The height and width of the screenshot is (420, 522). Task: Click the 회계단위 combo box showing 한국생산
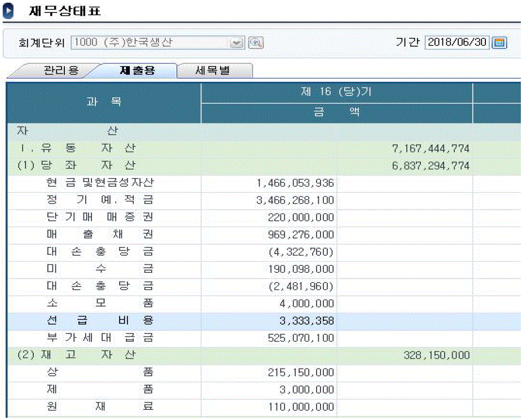tap(151, 43)
